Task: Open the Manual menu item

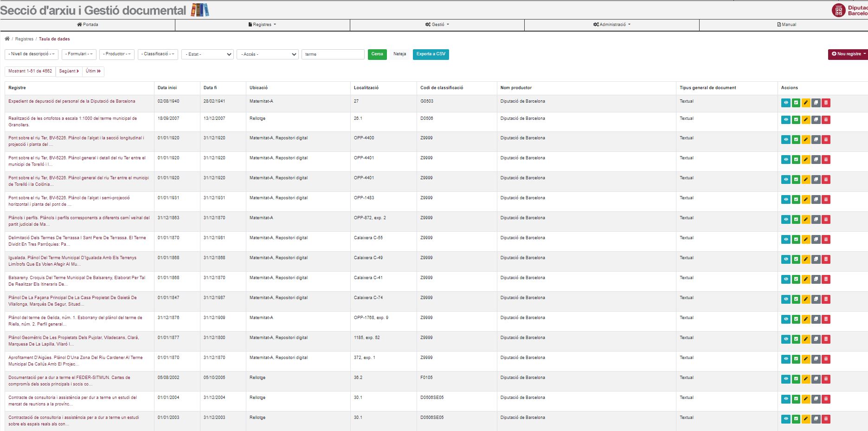Action: tap(786, 25)
